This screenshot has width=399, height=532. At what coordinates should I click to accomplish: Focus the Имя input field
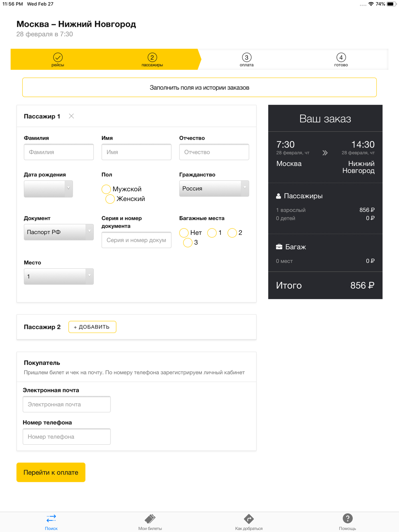(136, 152)
